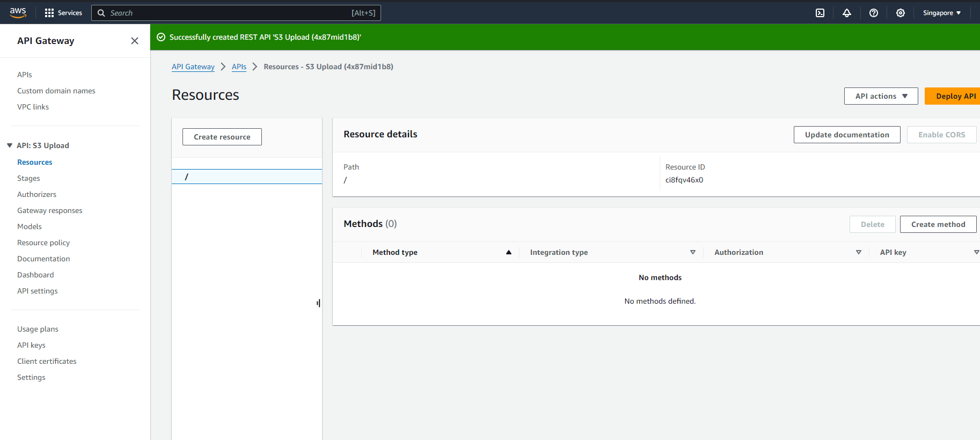Open Authorizers page

coord(36,194)
